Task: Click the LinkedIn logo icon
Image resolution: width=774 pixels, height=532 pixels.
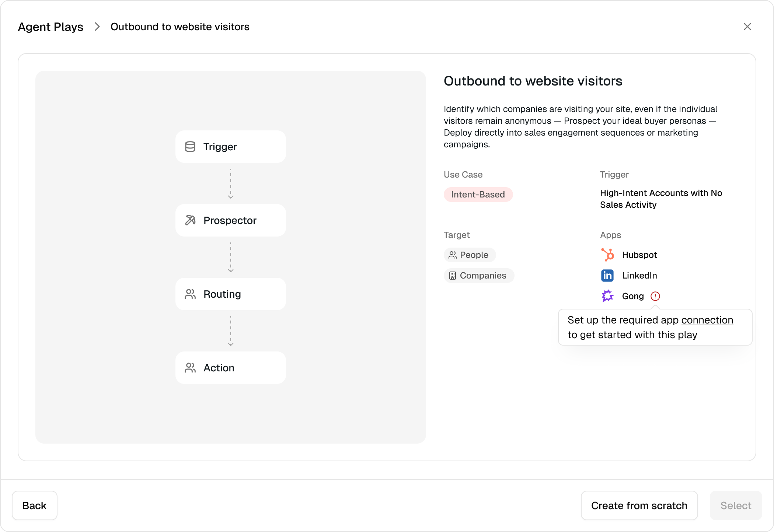Action: [x=607, y=276]
